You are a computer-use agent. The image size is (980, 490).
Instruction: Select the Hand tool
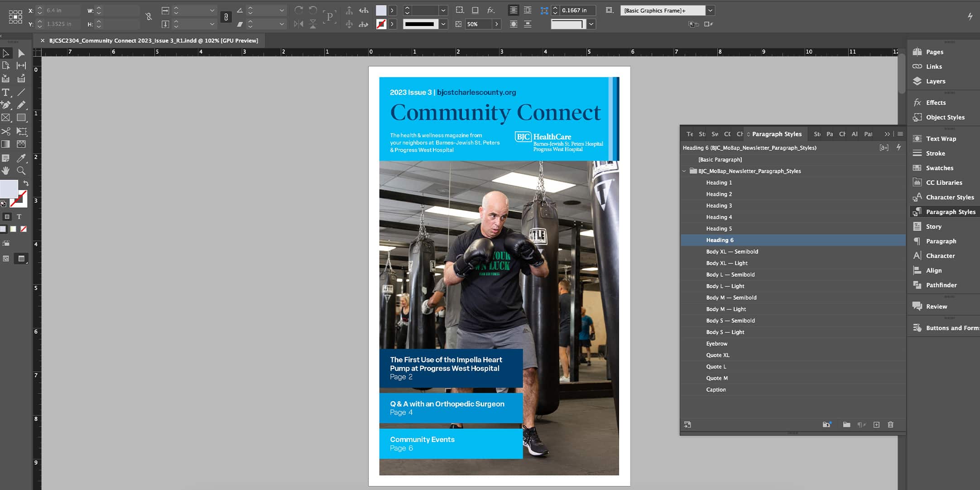[x=5, y=171]
